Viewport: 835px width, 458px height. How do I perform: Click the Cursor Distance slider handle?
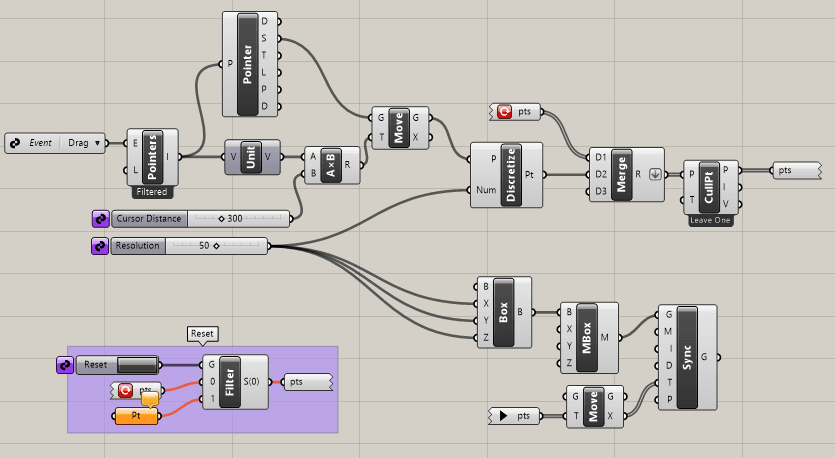222,218
